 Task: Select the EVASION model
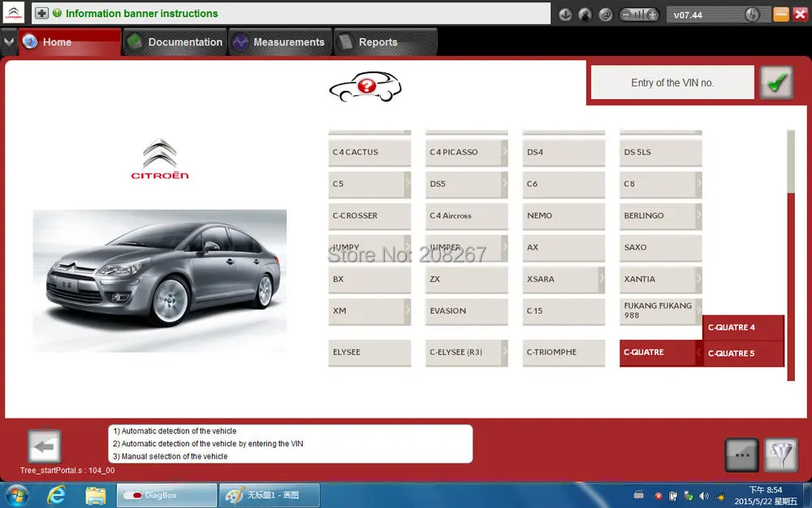467,311
